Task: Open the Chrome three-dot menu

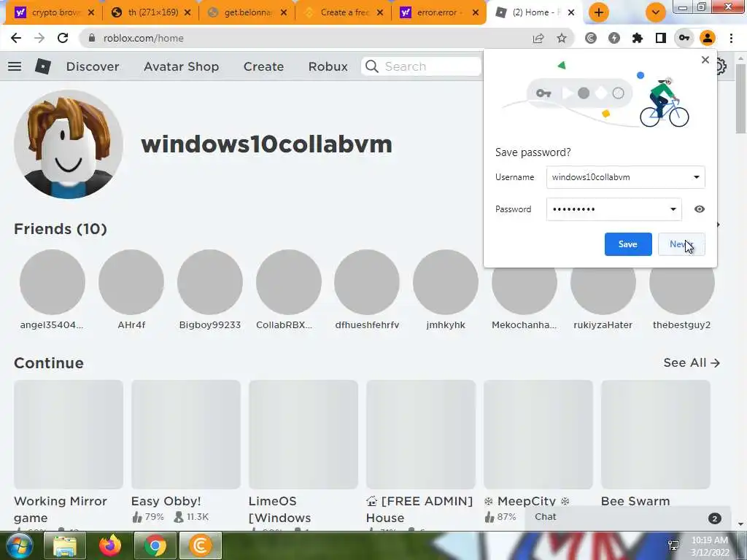Action: click(x=731, y=38)
